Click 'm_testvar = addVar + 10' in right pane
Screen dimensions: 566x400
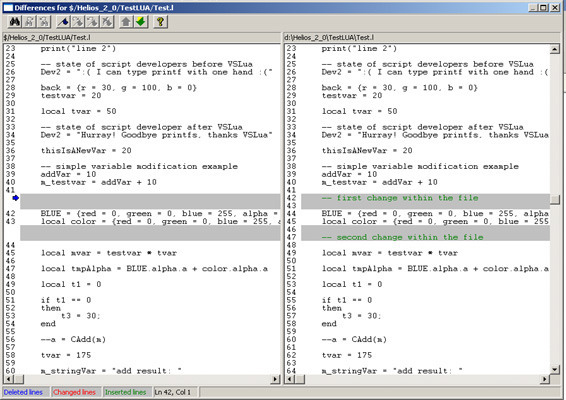click(x=379, y=182)
